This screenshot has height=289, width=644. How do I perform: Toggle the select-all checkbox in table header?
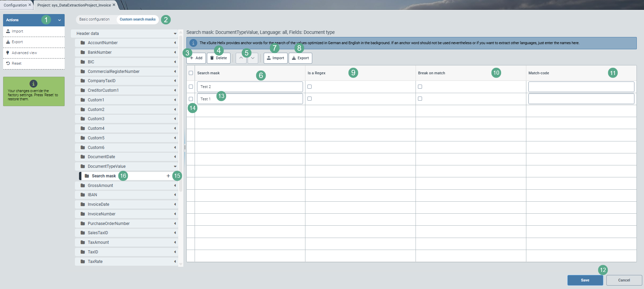(x=191, y=73)
